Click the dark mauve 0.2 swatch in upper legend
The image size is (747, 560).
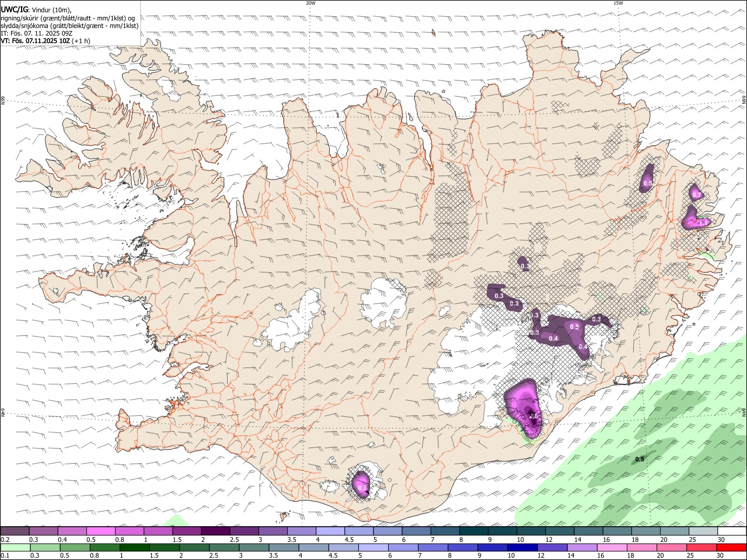coord(15,531)
